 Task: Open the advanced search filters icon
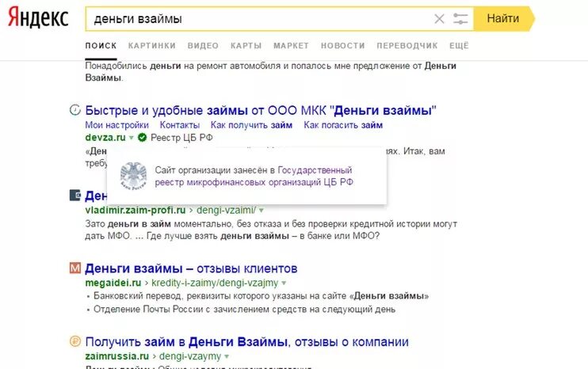[460, 19]
